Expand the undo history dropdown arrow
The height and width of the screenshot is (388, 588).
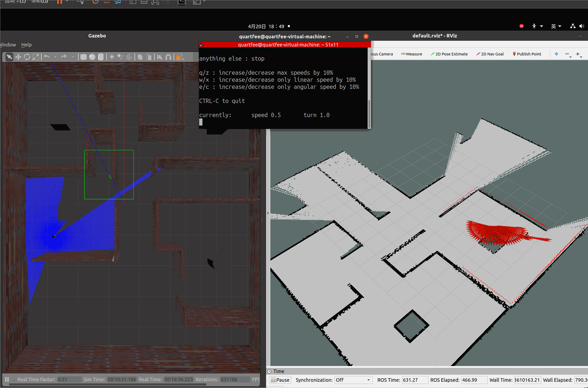(55, 57)
